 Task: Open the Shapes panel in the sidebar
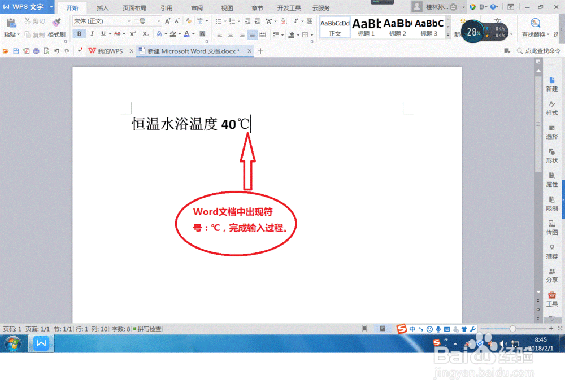(551, 155)
